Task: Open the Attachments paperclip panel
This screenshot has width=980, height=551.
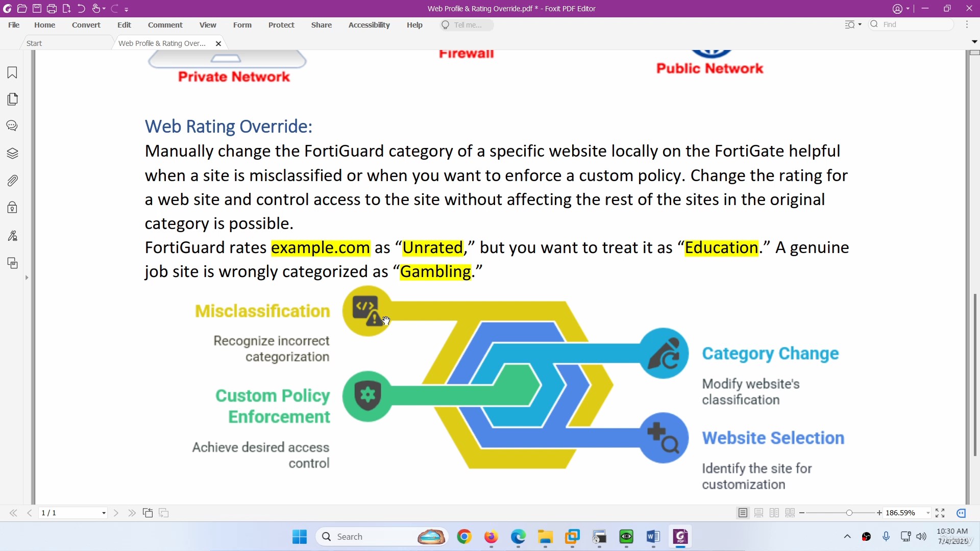Action: coord(12,181)
